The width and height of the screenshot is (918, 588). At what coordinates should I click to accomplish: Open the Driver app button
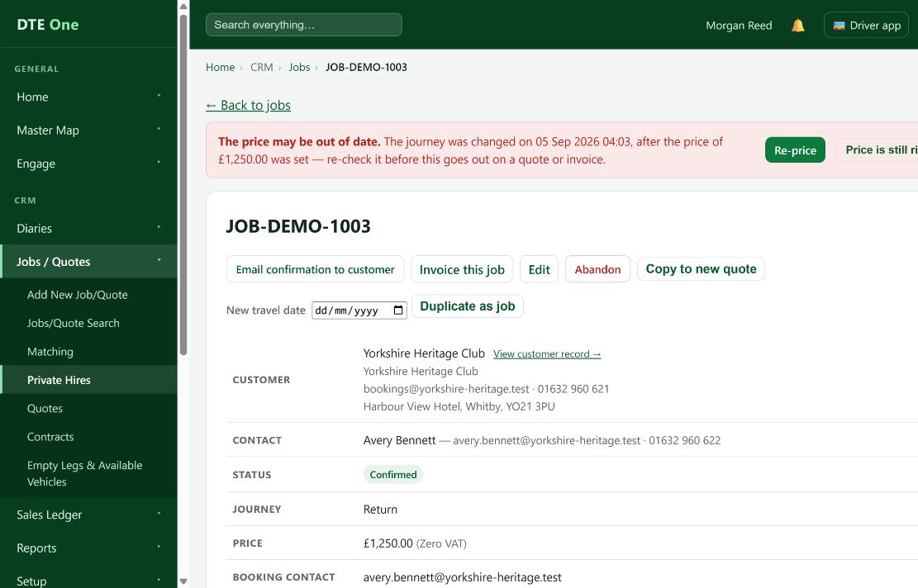pos(866,25)
